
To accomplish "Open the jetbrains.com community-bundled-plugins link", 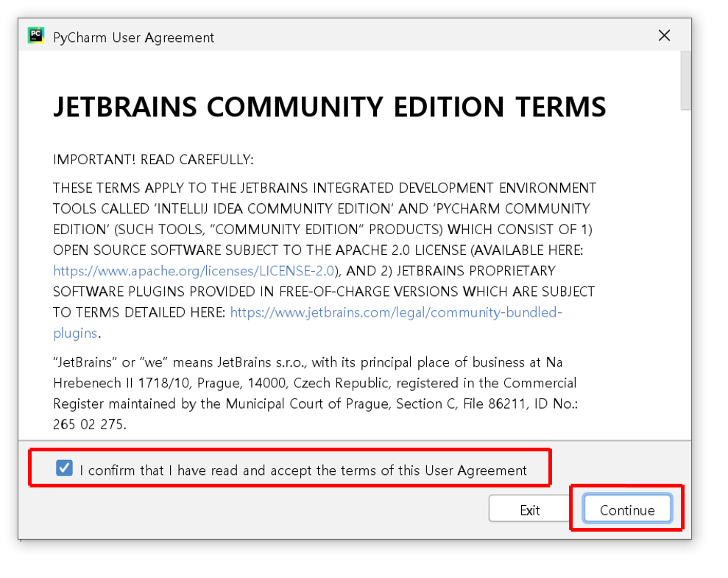I will [395, 312].
